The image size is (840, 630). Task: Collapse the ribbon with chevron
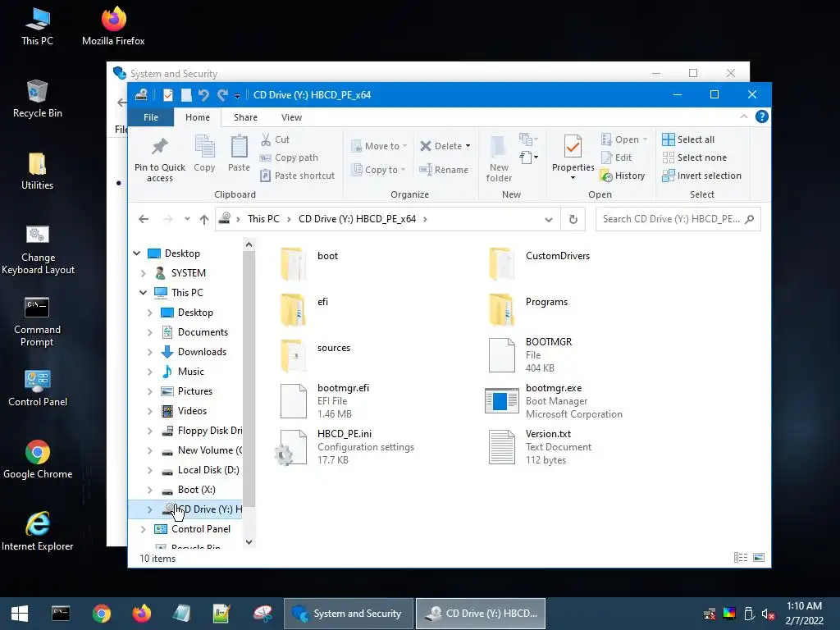click(743, 116)
